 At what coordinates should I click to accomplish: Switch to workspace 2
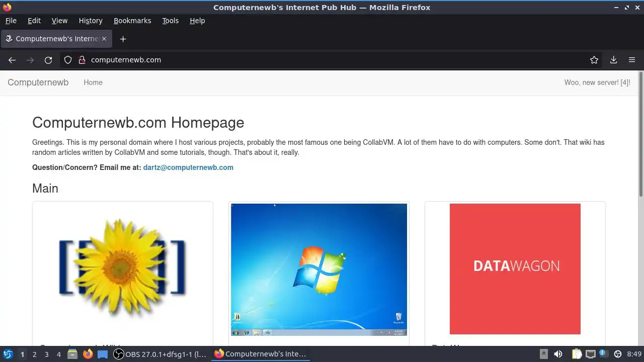[x=34, y=354]
